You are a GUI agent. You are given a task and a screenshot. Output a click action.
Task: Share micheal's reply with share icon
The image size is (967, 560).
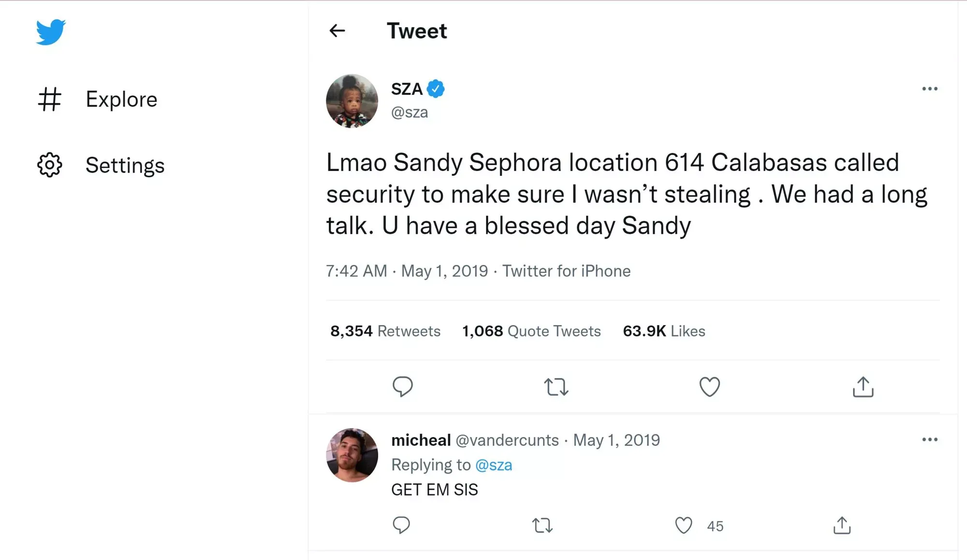pos(842,525)
